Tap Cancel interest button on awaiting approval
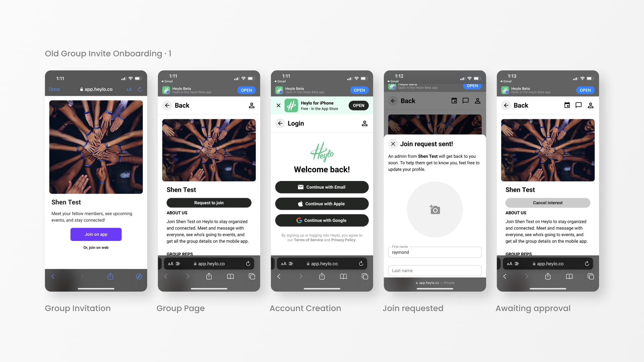The height and width of the screenshot is (362, 644). [548, 202]
